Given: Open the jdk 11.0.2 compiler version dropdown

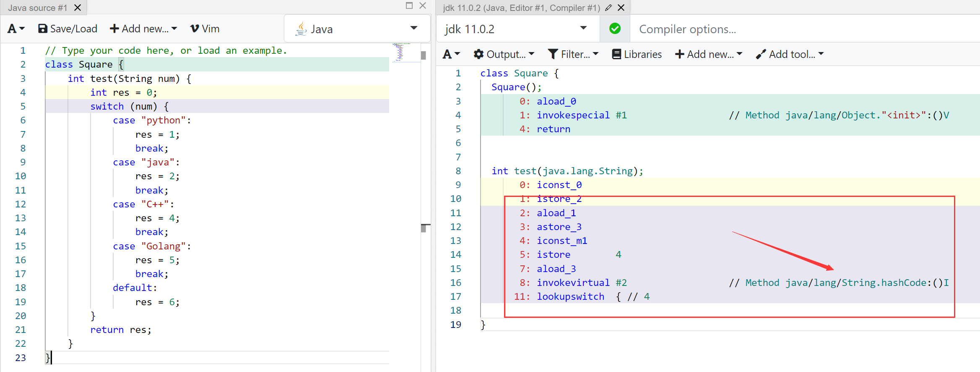Looking at the screenshot, I should [518, 29].
